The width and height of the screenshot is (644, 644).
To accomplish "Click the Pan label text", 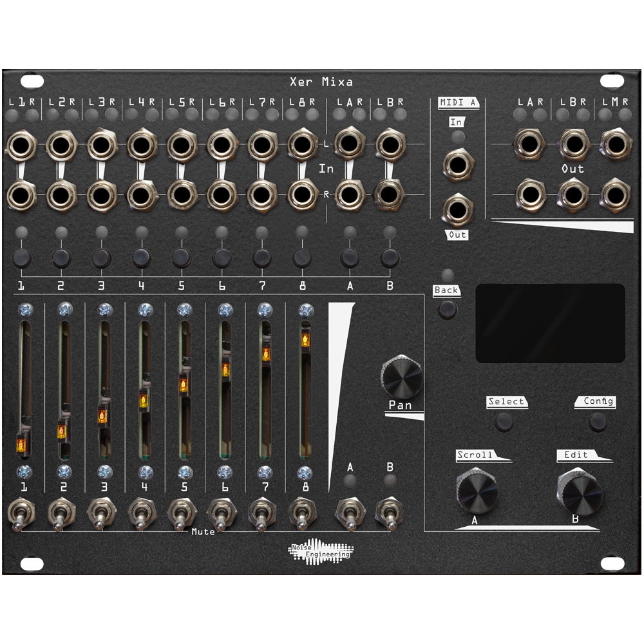I will 400,405.
